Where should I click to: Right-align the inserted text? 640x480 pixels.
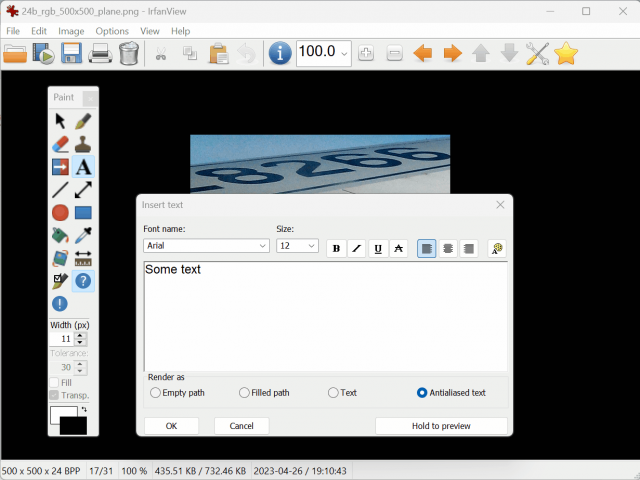(468, 248)
